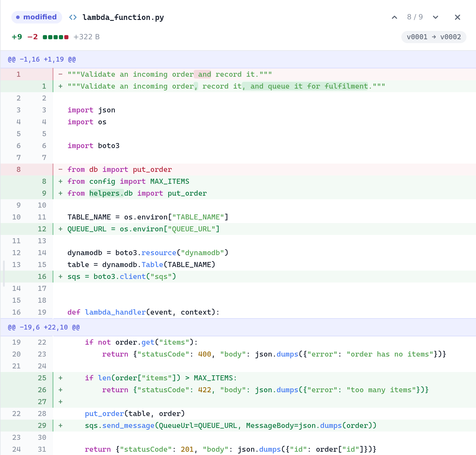Screen dimensions: 476x455
Task: Click removed line 'from db import put_order'
Action: [238, 170]
